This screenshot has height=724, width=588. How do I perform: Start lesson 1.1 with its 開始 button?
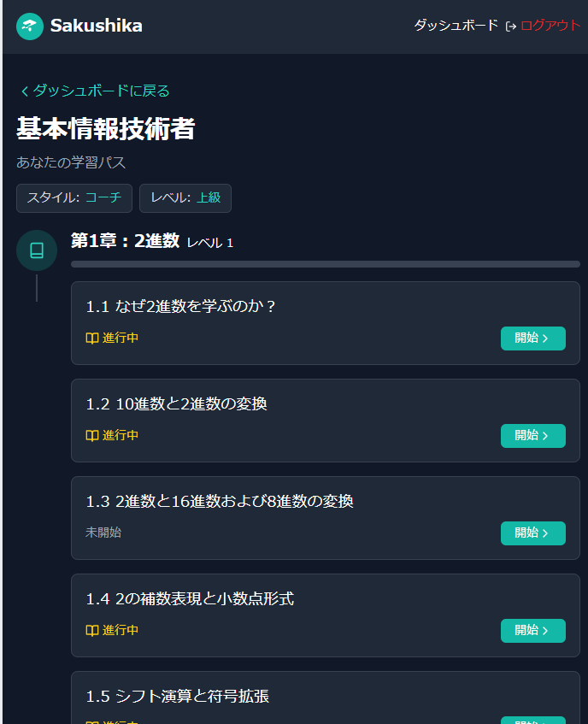tap(532, 338)
